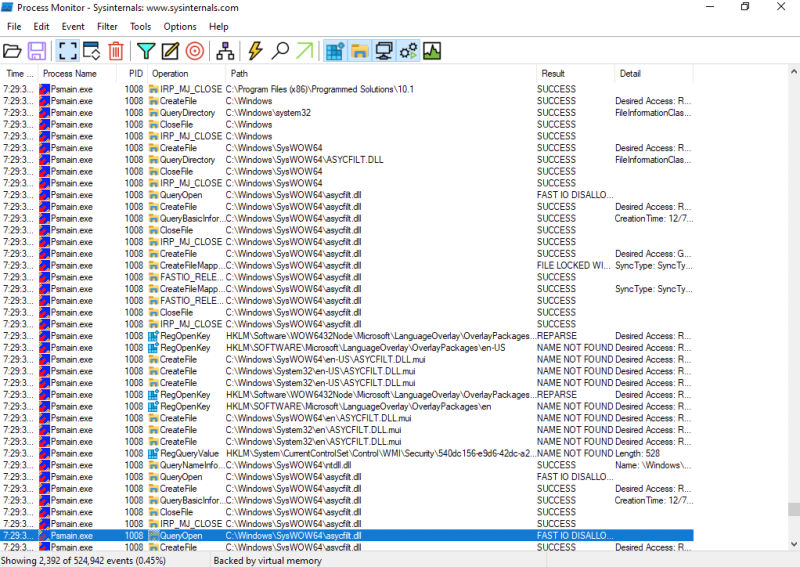
Task: Click the Desired Access: G... detail cell
Action: [653, 254]
